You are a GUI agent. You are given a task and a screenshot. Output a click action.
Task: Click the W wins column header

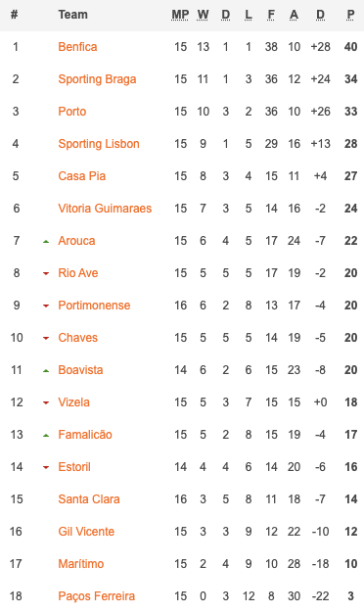(203, 15)
